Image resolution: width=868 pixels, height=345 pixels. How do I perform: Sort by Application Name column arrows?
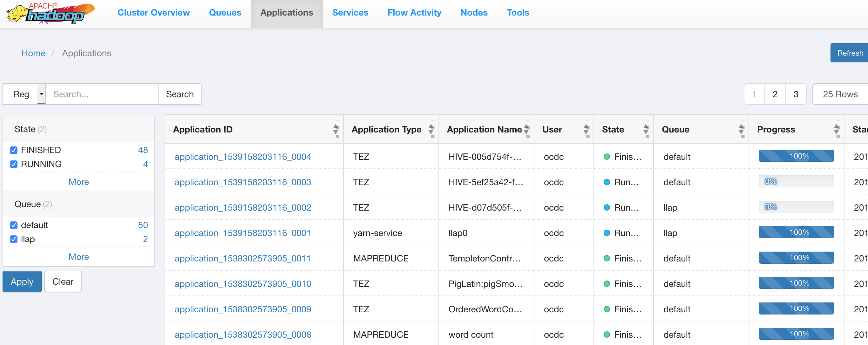(527, 129)
